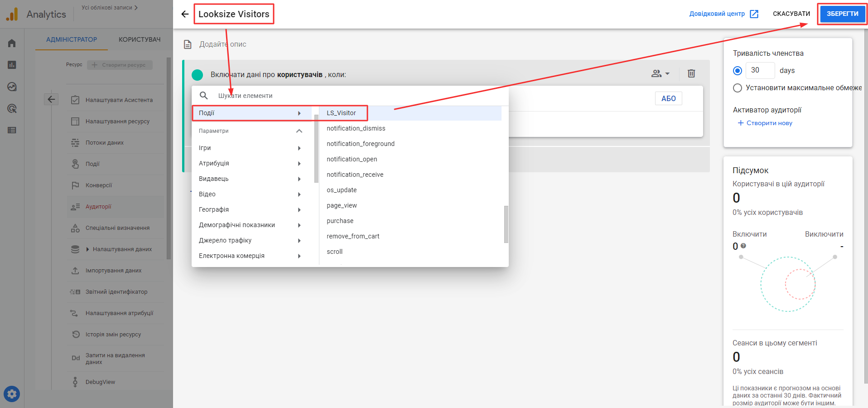Viewport: 868px width, 408px height.
Task: Open Імпортування даних
Action: tap(113, 271)
